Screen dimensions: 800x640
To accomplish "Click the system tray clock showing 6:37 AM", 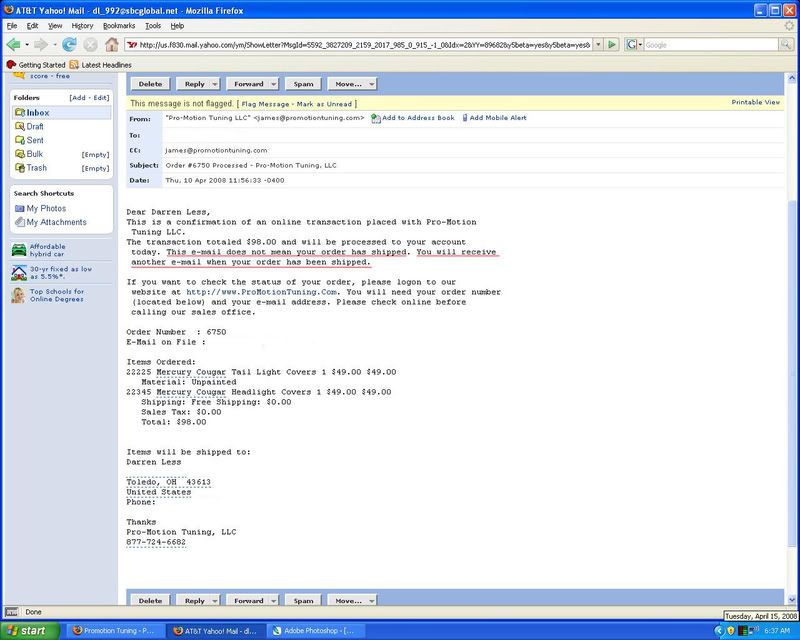I will coord(777,631).
